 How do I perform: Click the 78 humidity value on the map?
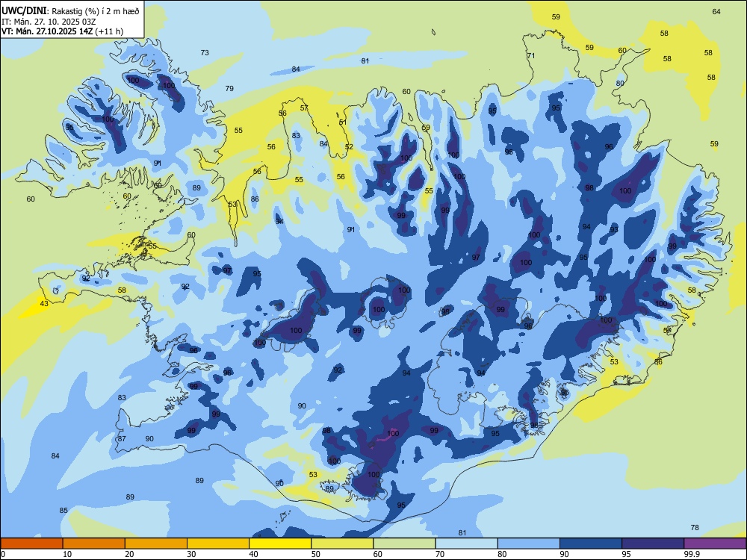click(x=695, y=527)
